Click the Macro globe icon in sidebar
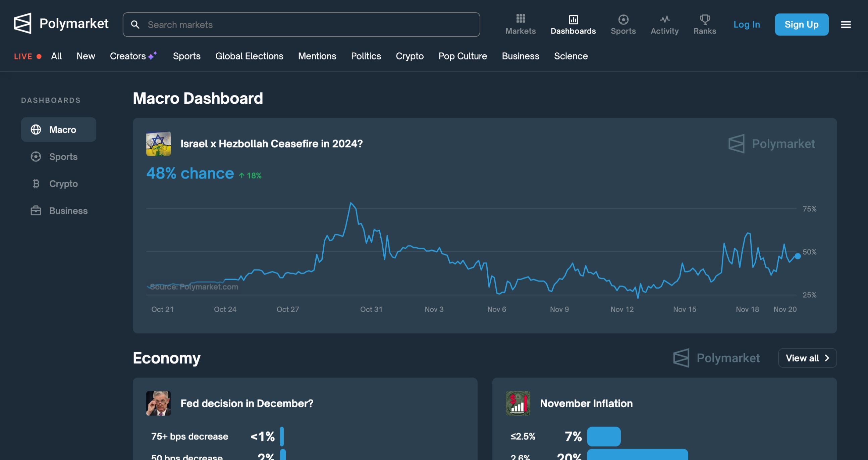Screen dimensions: 868x460 coord(36,130)
